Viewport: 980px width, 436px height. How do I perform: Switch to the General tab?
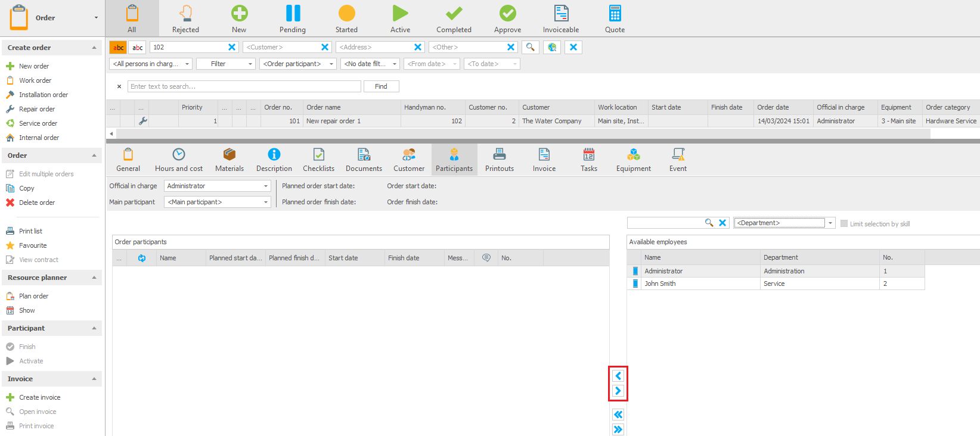(x=128, y=160)
